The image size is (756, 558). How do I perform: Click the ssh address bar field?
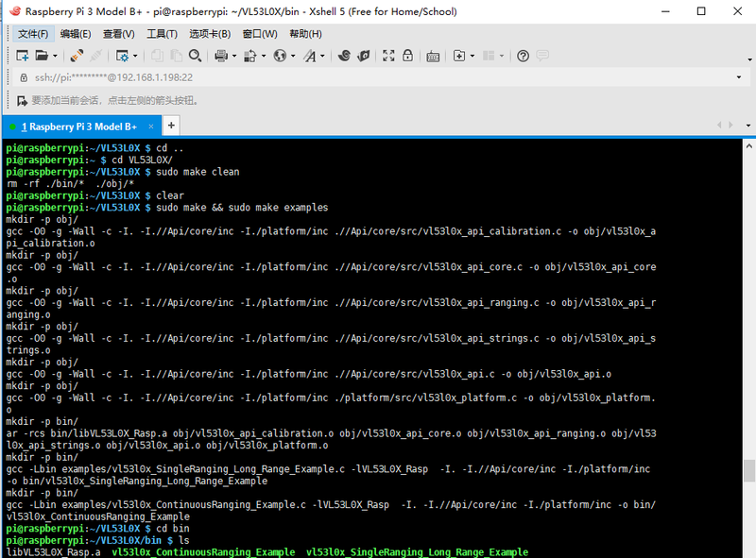[379, 77]
